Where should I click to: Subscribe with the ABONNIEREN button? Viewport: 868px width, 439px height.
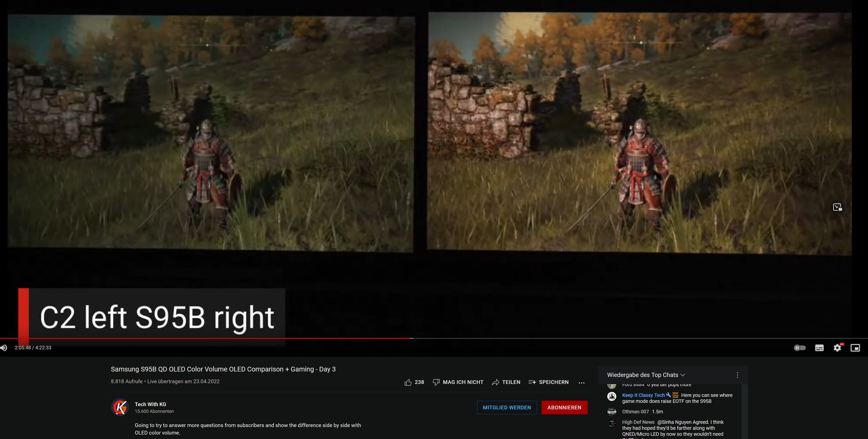564,407
